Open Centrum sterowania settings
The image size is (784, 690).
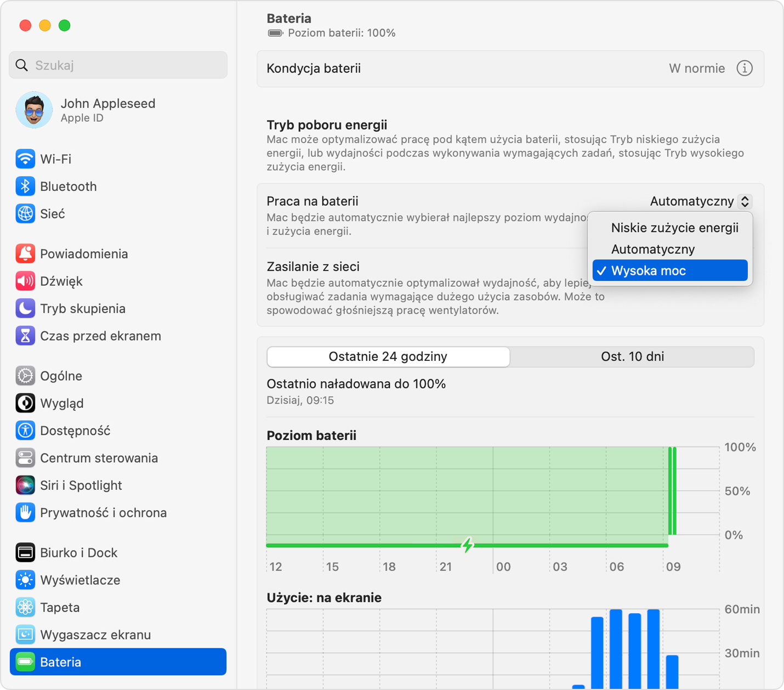[99, 458]
